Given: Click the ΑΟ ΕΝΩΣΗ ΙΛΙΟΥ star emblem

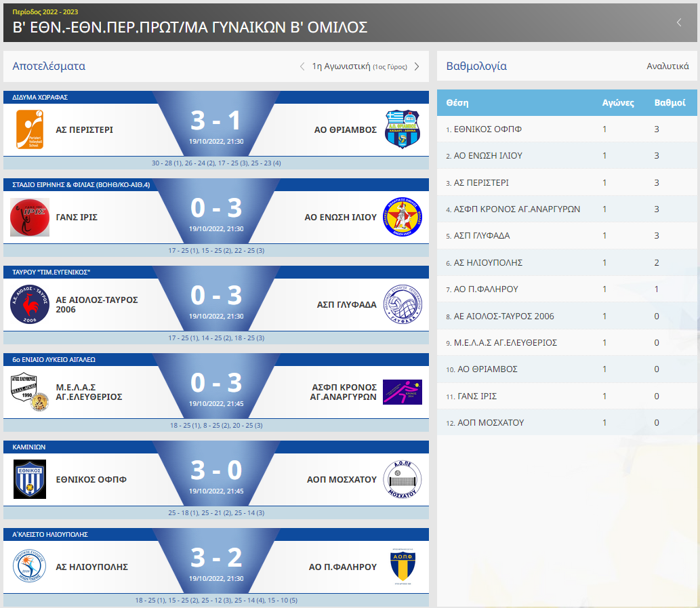Looking at the screenshot, I should point(403,217).
